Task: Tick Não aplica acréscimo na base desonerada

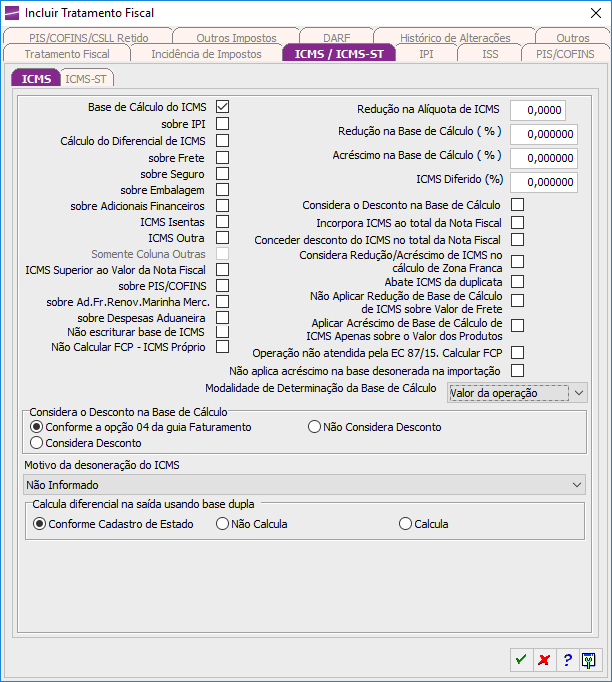Action: pos(518,371)
